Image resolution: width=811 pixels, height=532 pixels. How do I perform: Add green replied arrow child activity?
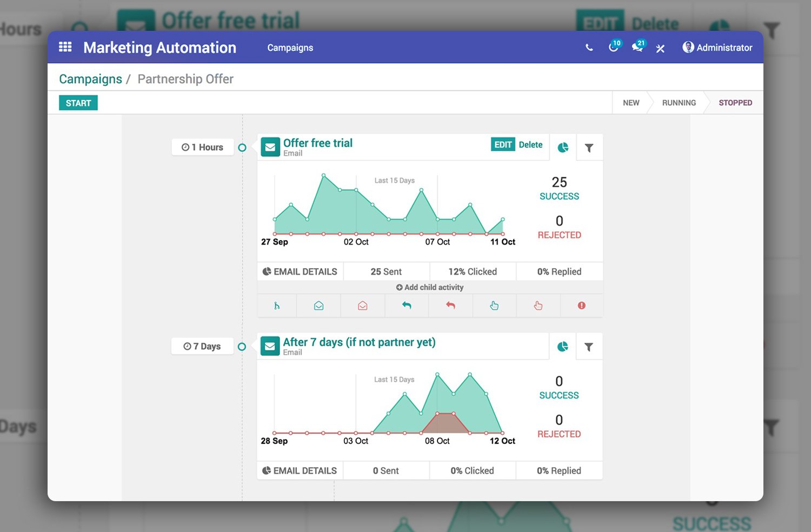407,306
